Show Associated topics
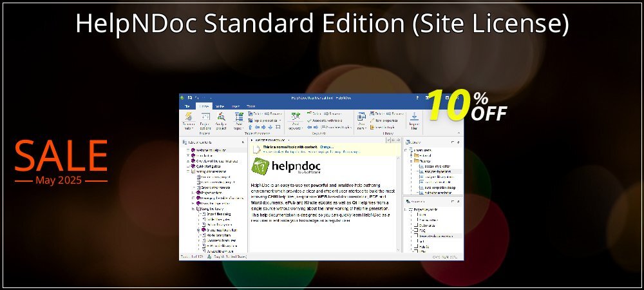 coord(336,128)
